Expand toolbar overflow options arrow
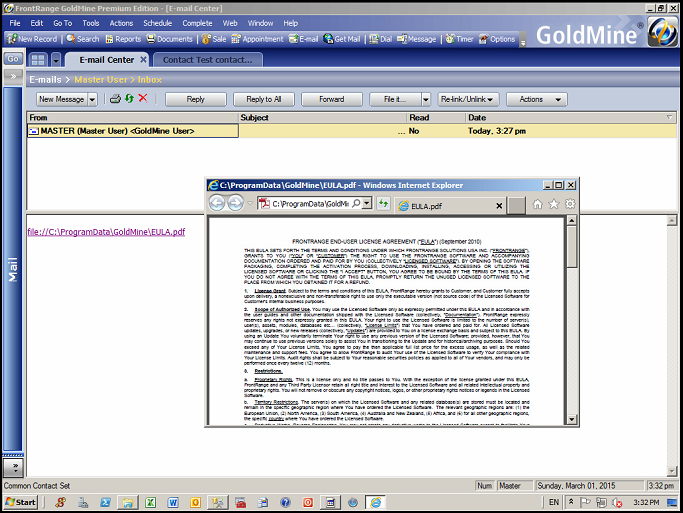Screen dimensions: 683x513 pyautogui.click(x=523, y=42)
